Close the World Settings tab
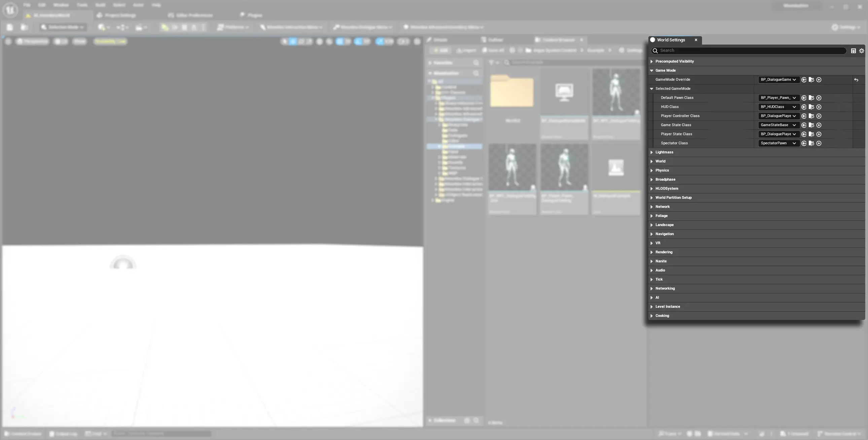The image size is (868, 440). (x=696, y=40)
